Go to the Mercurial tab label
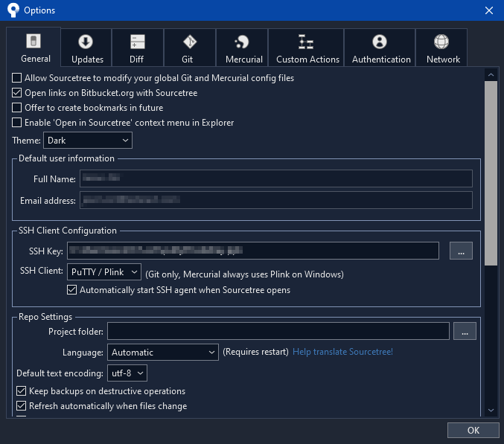This screenshot has height=444, width=504. [x=244, y=59]
